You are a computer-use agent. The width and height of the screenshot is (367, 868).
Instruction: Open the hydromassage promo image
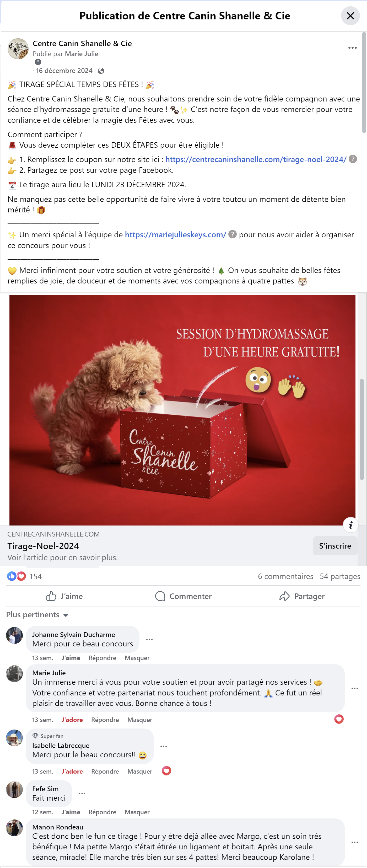182,410
